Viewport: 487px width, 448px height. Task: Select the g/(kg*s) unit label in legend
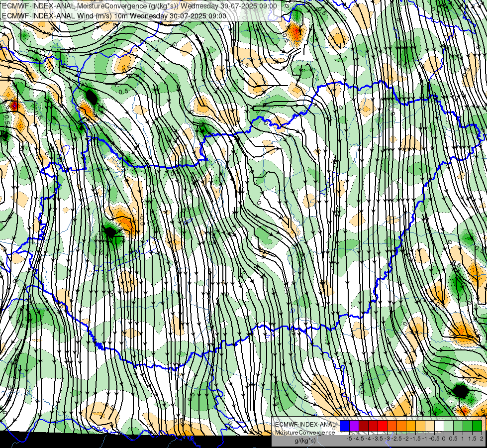coord(305,441)
